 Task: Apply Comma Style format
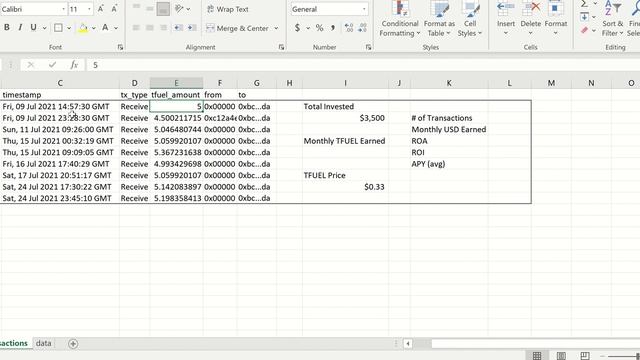click(x=333, y=28)
